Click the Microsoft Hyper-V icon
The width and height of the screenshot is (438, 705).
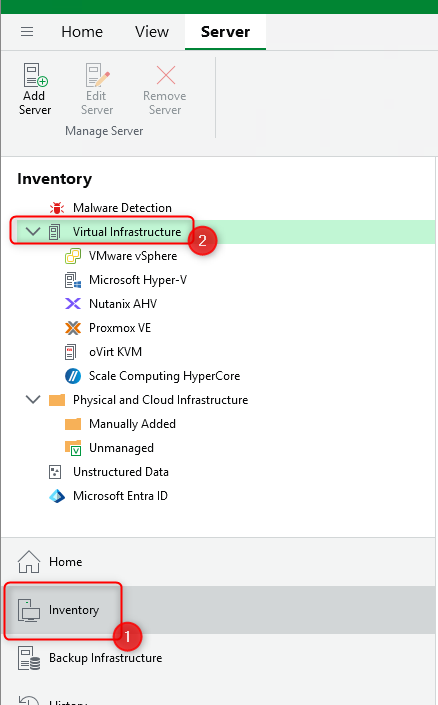pos(73,280)
